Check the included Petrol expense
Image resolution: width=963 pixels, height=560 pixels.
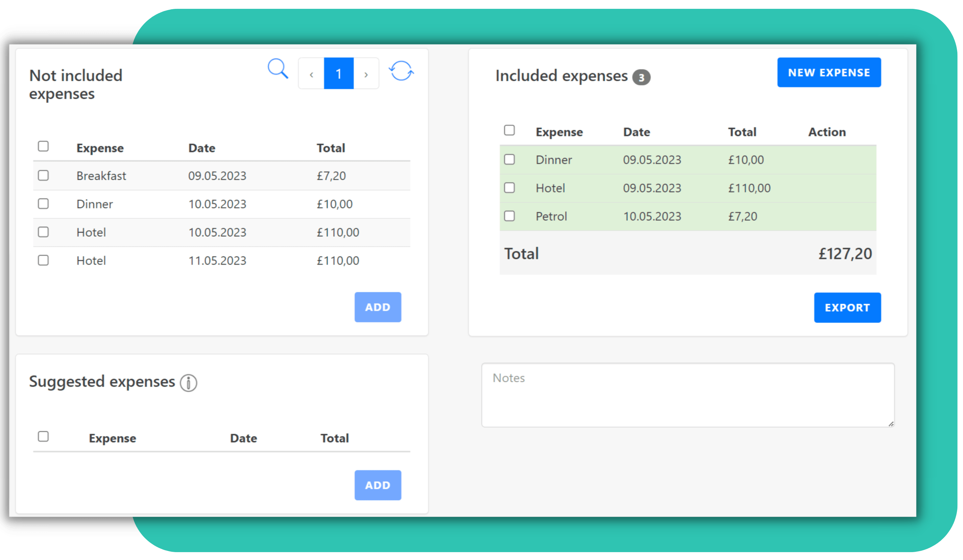(x=509, y=216)
